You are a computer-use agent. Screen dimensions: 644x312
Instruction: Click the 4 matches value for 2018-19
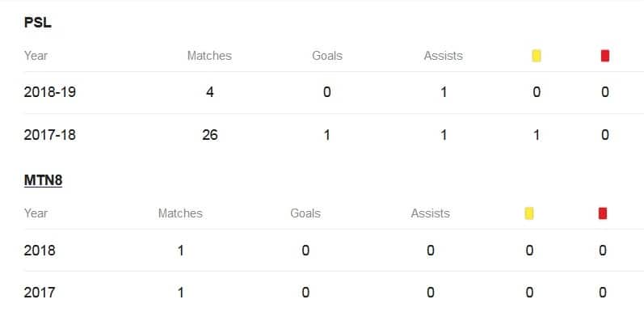click(x=210, y=92)
